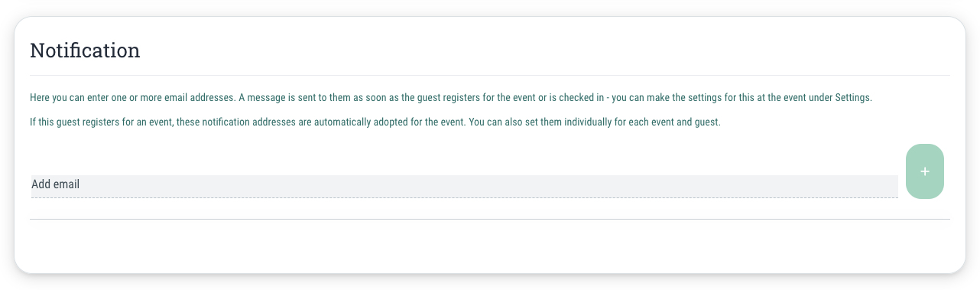This screenshot has width=980, height=290.
Task: Click the text "each event and guest"
Action: click(674, 122)
